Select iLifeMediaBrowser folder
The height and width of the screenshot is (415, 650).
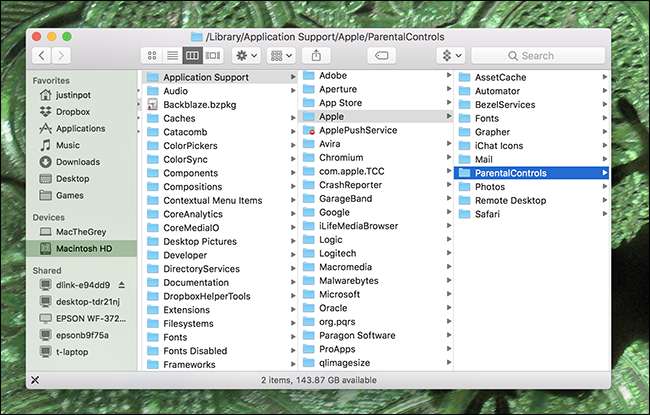376,226
